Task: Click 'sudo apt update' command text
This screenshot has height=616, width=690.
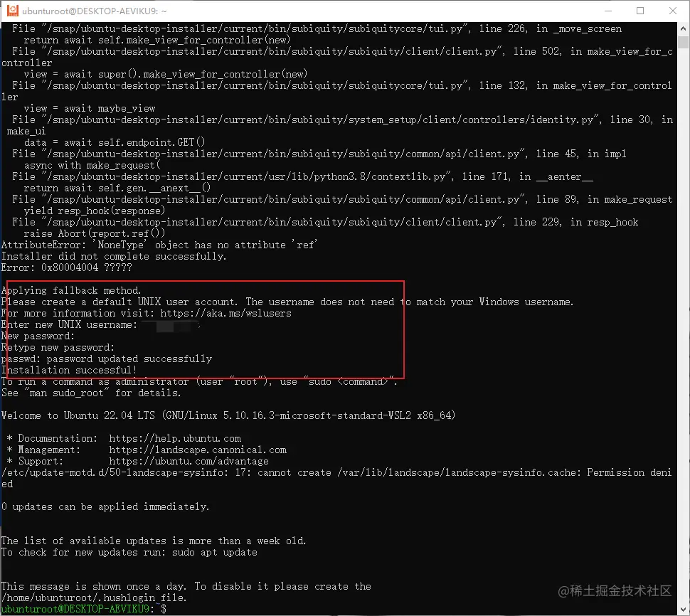Action: tap(214, 553)
